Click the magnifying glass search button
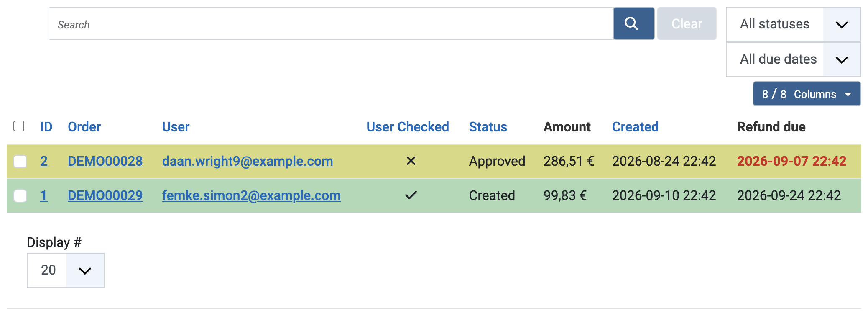The image size is (868, 329). pos(633,23)
